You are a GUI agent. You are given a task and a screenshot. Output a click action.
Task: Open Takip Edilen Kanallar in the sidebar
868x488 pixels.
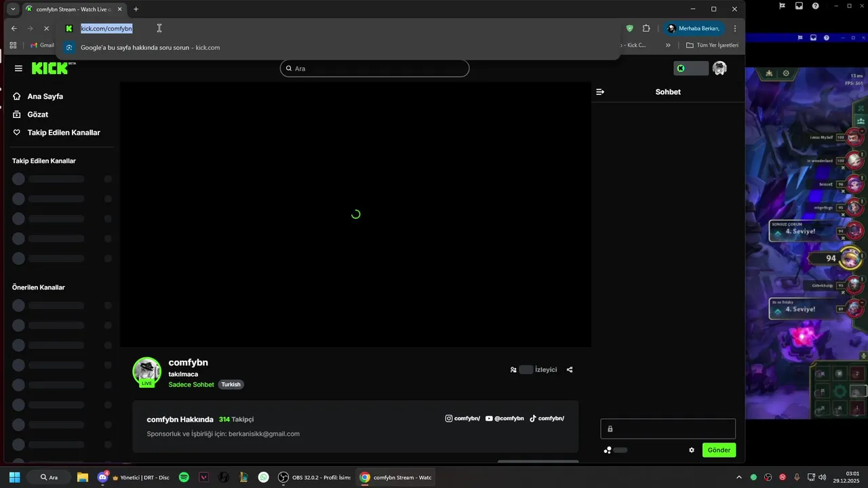64,133
